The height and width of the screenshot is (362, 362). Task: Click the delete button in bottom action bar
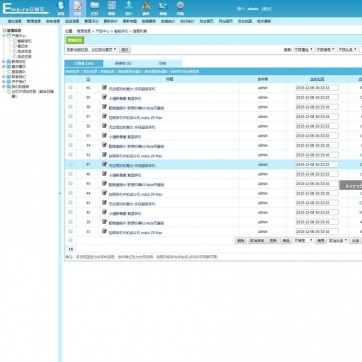pos(241,240)
